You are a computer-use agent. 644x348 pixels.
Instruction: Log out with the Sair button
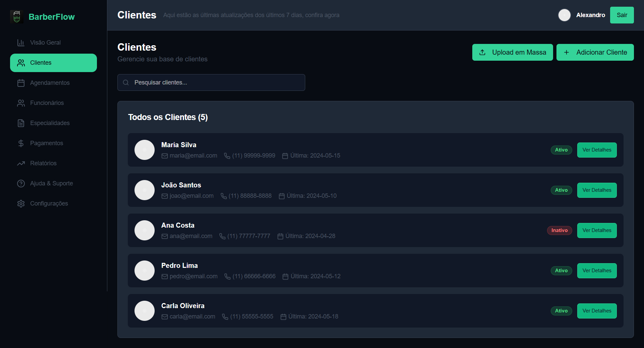(622, 15)
